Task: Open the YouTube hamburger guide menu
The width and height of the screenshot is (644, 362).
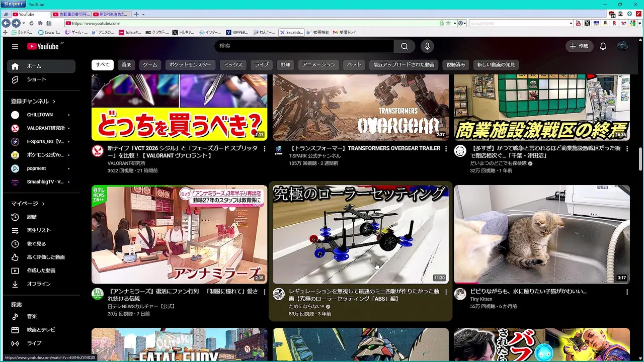Action: (15, 46)
